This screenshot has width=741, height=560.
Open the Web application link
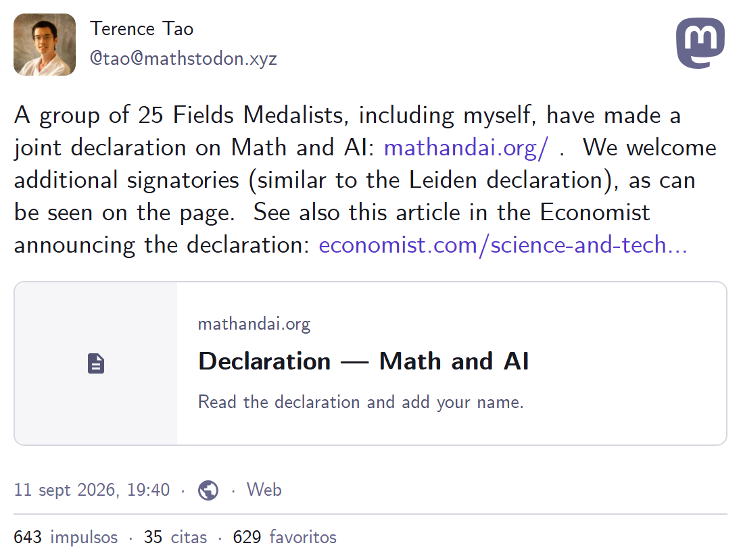click(x=264, y=490)
